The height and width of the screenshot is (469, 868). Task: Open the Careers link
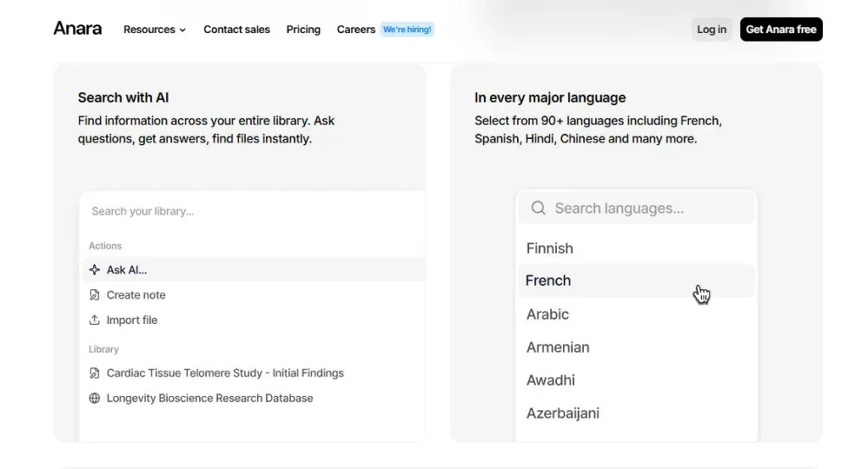coord(356,30)
